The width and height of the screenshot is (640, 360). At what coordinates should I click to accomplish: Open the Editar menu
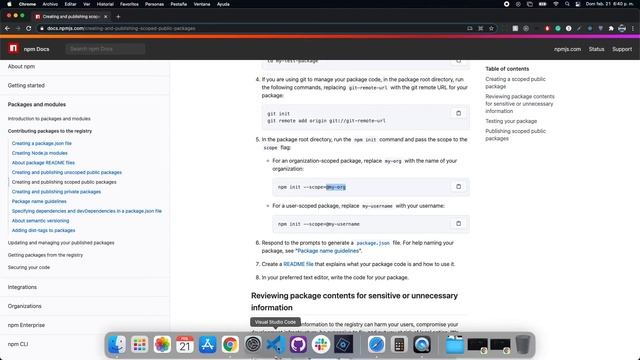click(71, 4)
